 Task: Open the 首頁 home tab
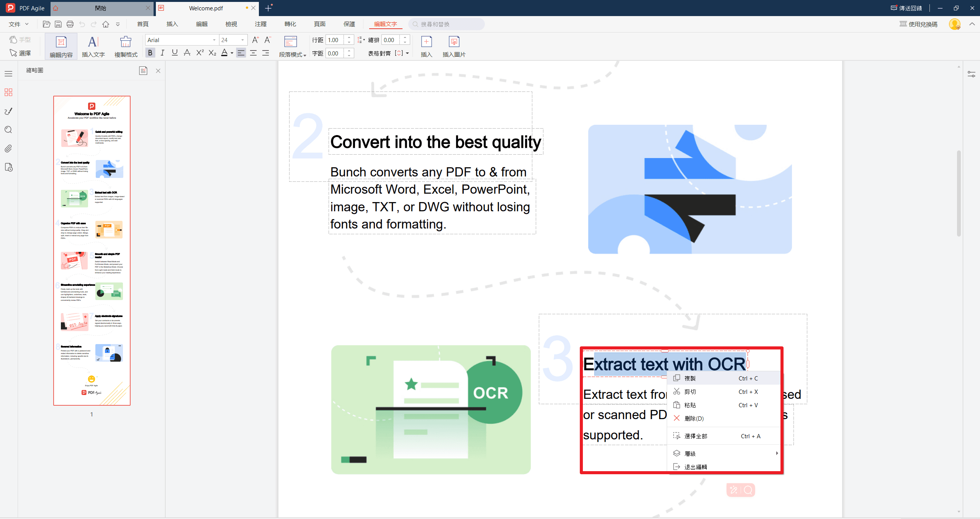pos(143,24)
